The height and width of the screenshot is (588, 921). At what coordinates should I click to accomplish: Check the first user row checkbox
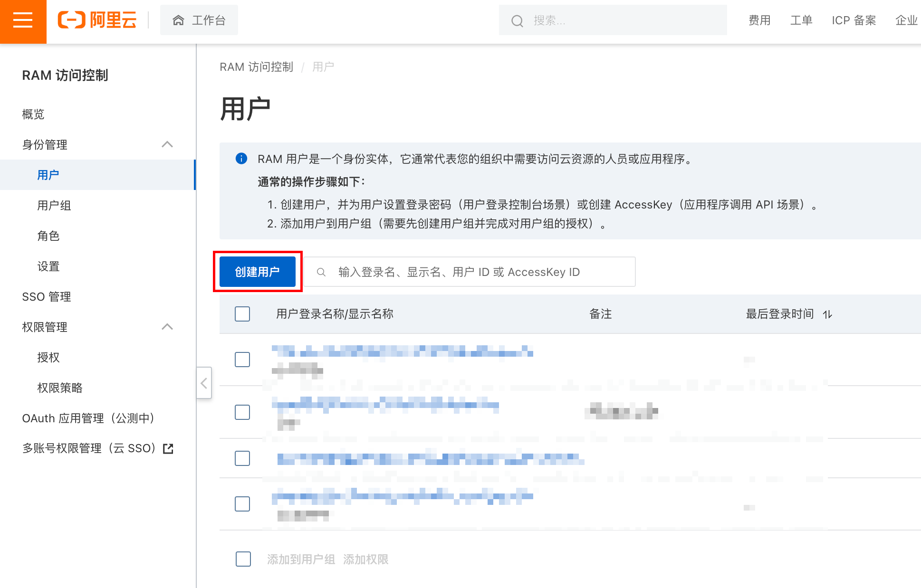pyautogui.click(x=242, y=360)
